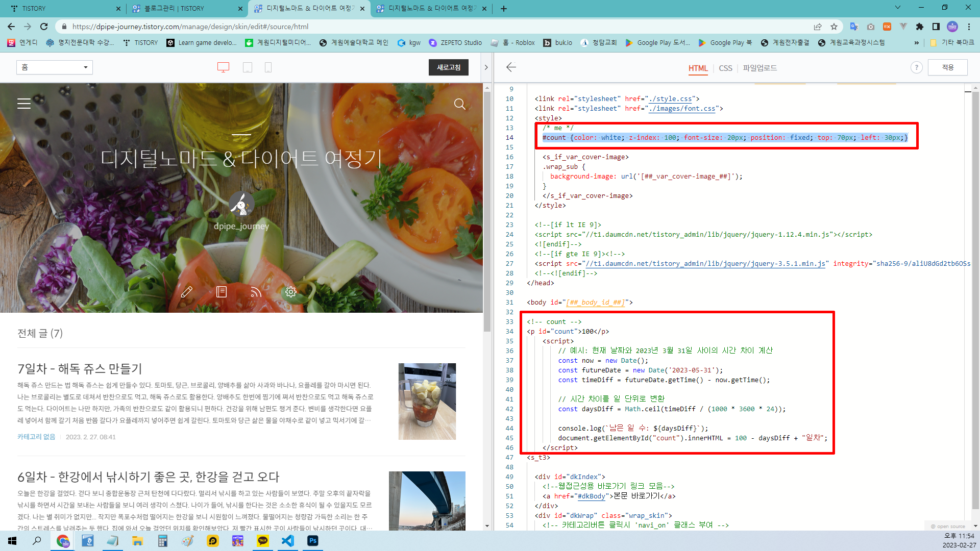Image resolution: width=980 pixels, height=551 pixels.
Task: Open the Roblox bookmark
Action: tap(513, 43)
